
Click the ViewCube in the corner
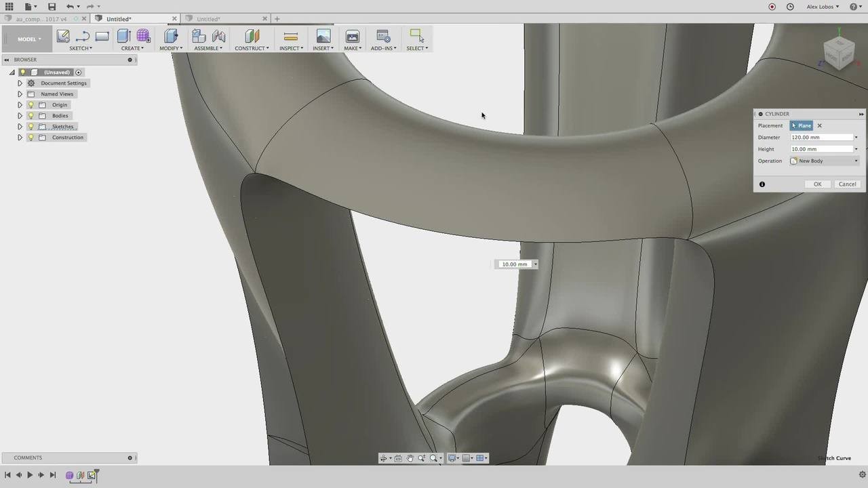pos(839,52)
